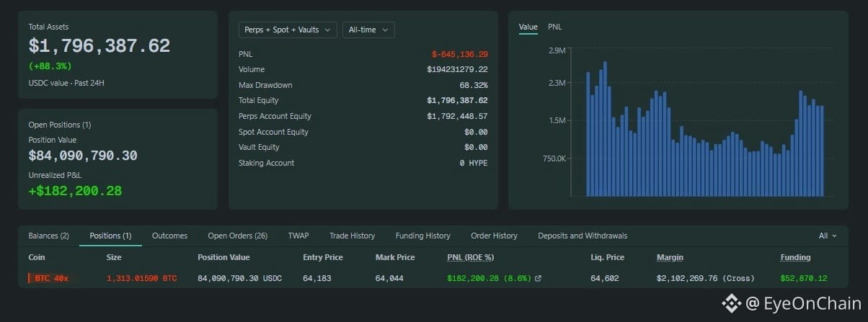Open the Funding History tab
Screen dimensions: 868x322
click(422, 236)
